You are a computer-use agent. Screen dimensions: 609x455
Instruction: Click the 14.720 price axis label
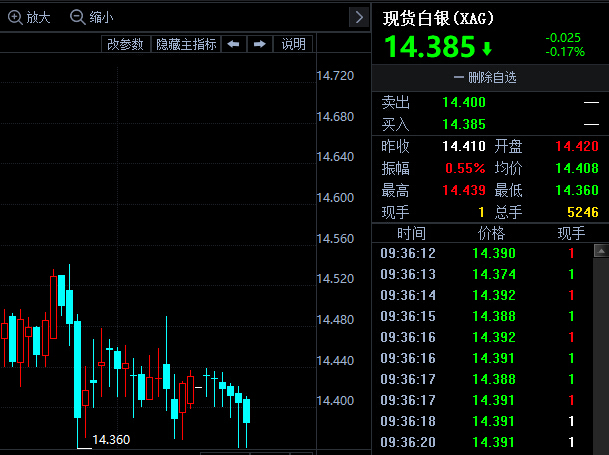point(335,76)
